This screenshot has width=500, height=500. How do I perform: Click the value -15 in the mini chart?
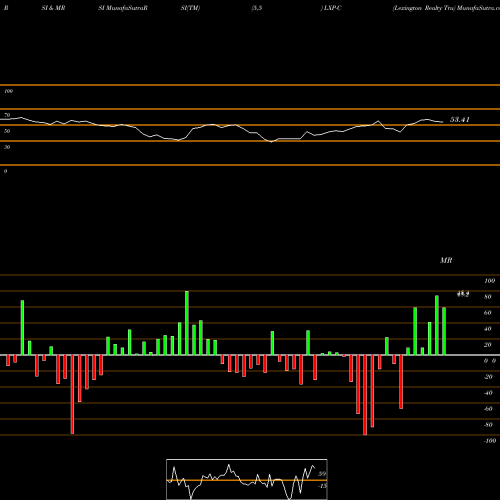tap(322, 486)
